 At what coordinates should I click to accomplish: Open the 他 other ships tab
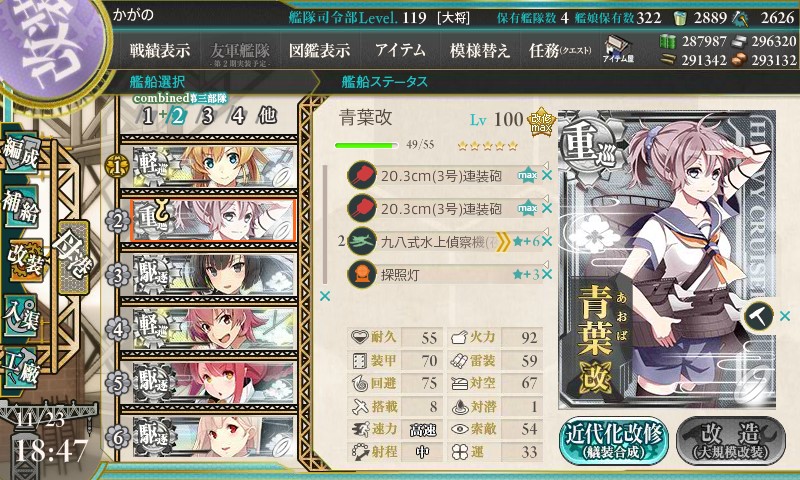coord(267,116)
